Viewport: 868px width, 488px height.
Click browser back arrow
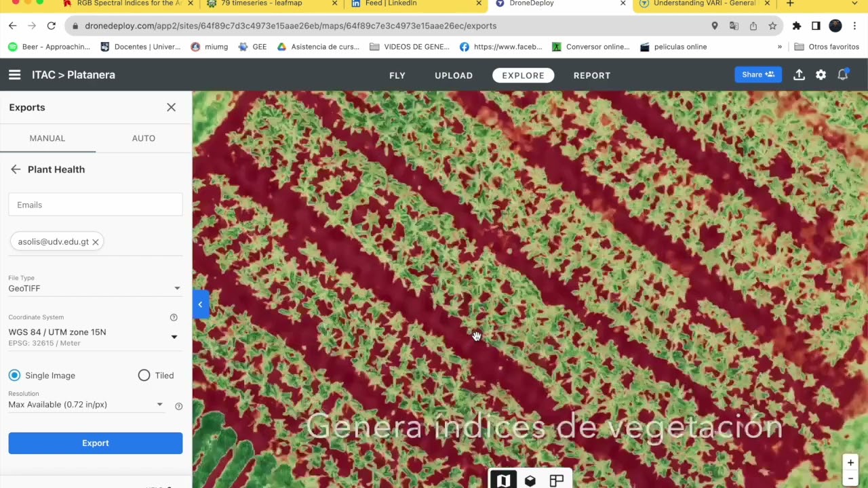click(x=12, y=26)
